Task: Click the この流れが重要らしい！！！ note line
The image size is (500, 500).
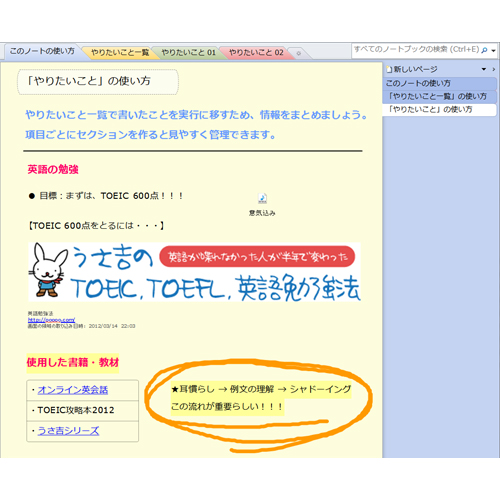Action: point(227,407)
